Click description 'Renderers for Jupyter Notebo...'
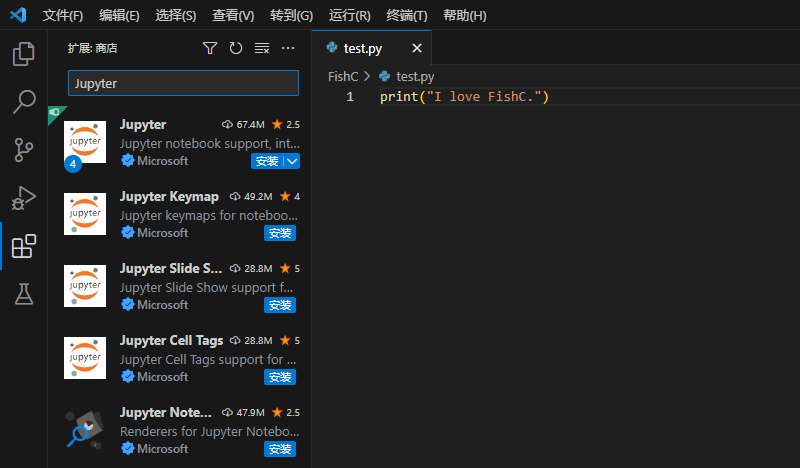800x468 pixels. point(210,431)
